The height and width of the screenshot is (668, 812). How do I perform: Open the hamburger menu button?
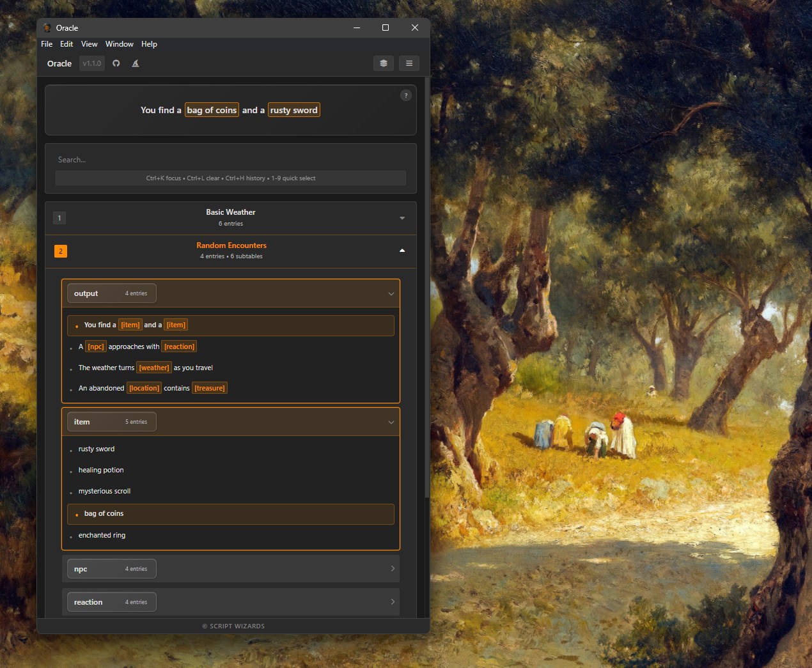[409, 63]
